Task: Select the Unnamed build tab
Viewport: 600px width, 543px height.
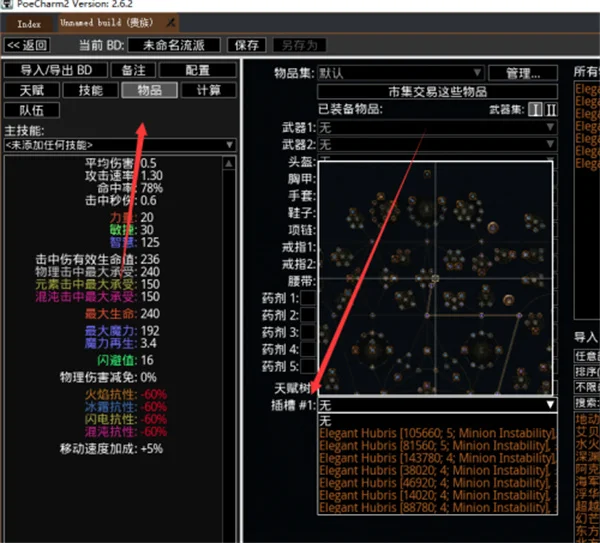Action: (110, 21)
